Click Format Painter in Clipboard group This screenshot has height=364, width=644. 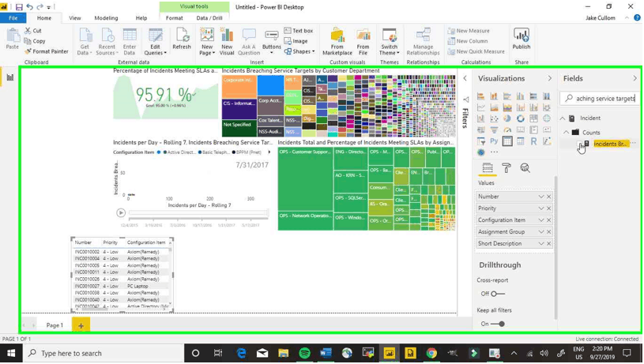click(47, 51)
